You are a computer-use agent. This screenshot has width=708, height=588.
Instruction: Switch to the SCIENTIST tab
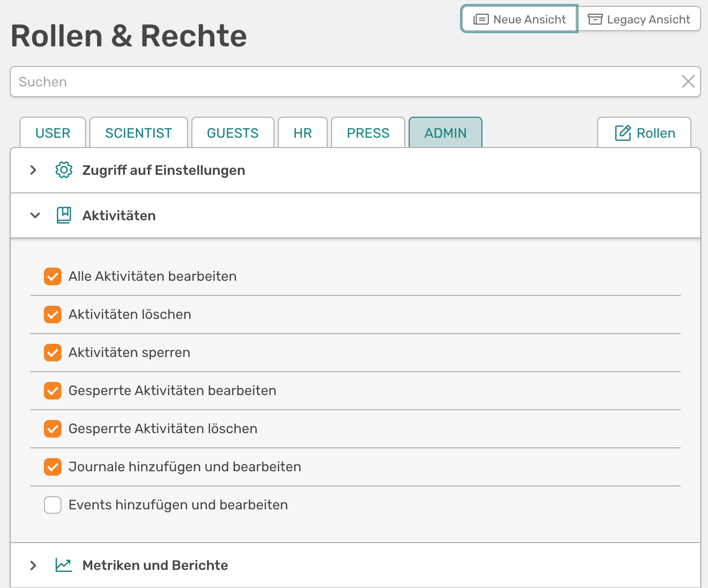pos(138,132)
